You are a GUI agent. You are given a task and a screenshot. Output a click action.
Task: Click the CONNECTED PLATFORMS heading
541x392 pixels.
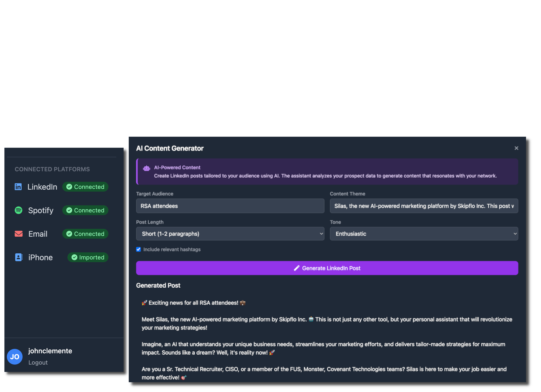click(52, 169)
